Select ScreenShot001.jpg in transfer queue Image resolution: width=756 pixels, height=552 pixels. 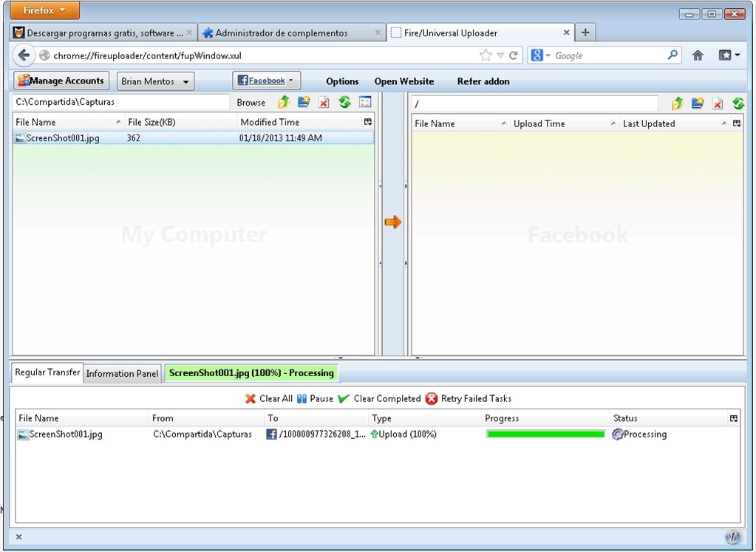coord(378,435)
